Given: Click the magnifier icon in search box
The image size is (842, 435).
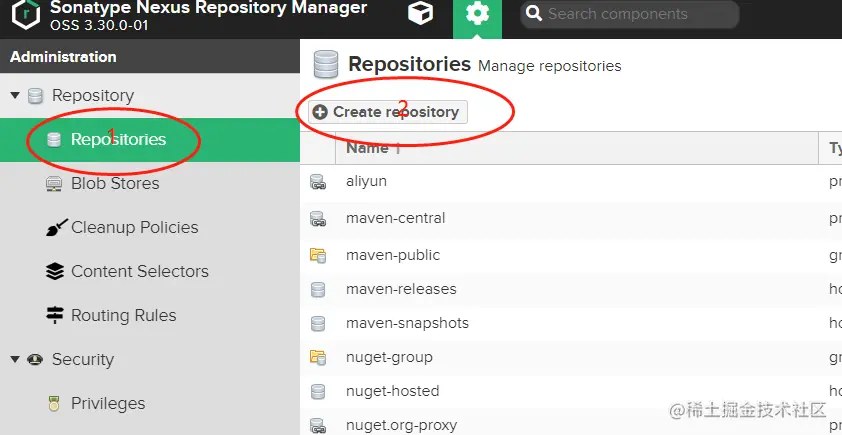Looking at the screenshot, I should 533,13.
